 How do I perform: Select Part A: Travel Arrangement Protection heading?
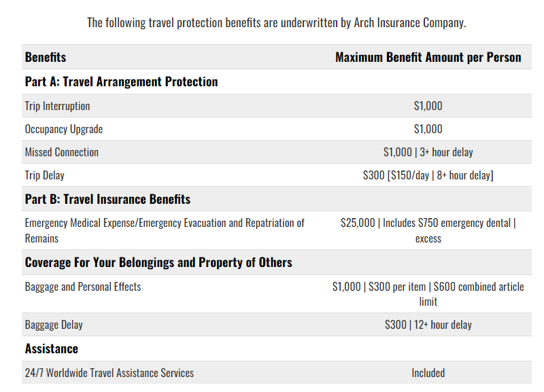coord(122,82)
